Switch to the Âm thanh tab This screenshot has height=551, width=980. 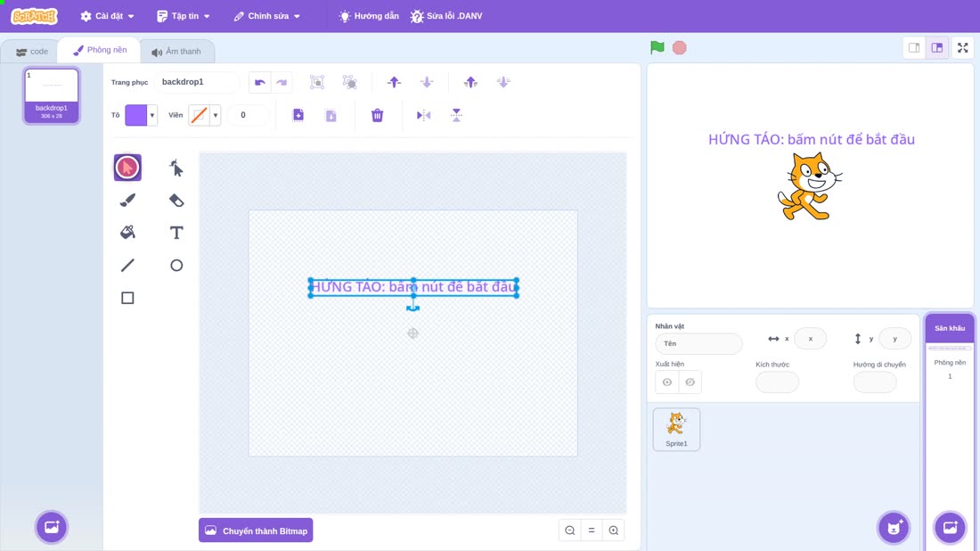point(177,52)
